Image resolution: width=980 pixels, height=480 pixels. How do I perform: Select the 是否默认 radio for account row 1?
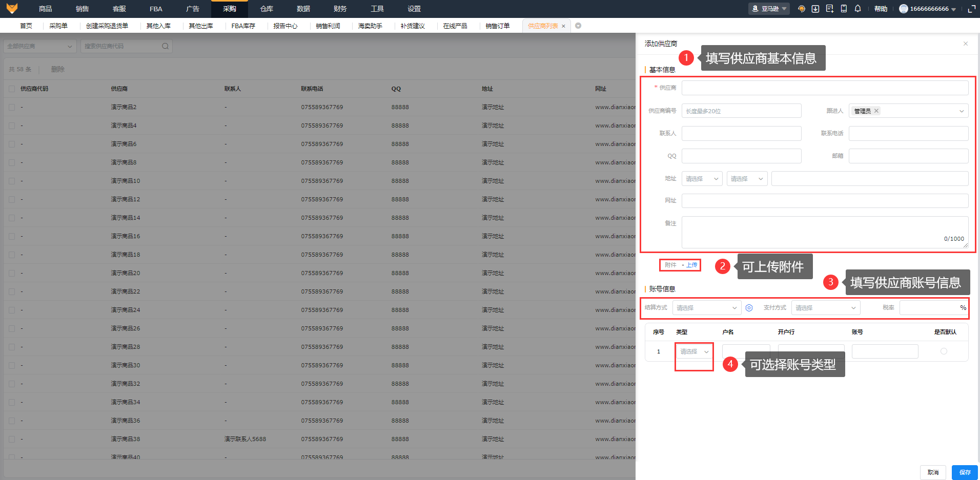coord(944,351)
